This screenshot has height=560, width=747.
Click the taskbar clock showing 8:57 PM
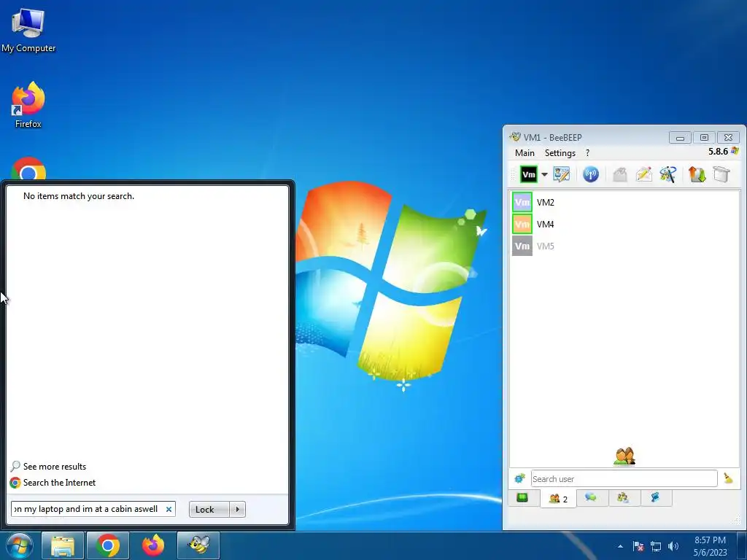(x=710, y=546)
